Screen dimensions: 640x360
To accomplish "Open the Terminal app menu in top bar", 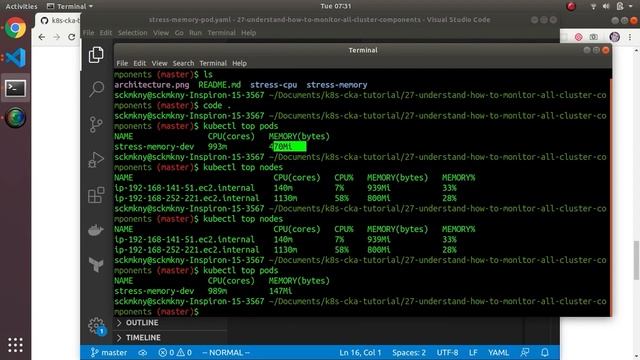I will (70, 6).
